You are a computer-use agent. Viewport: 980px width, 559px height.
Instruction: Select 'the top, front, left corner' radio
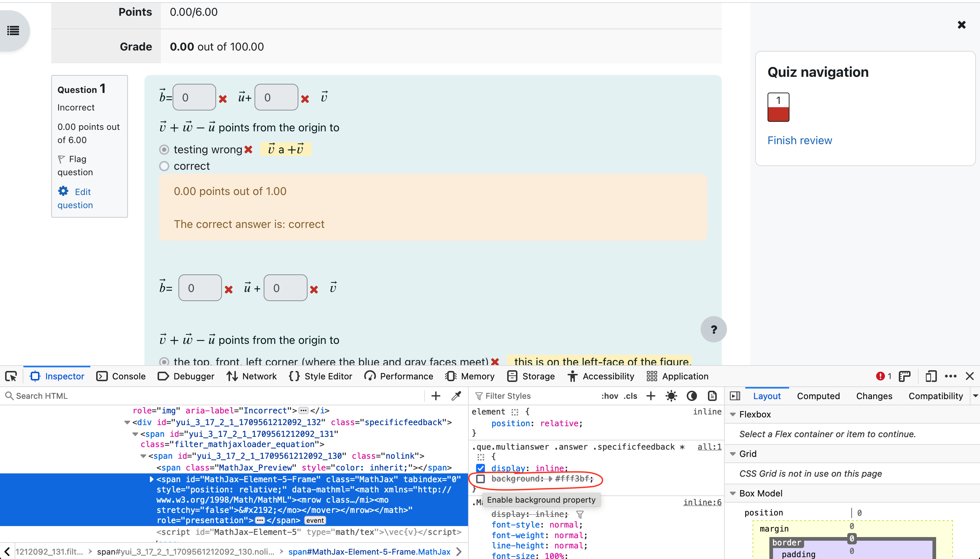point(164,361)
